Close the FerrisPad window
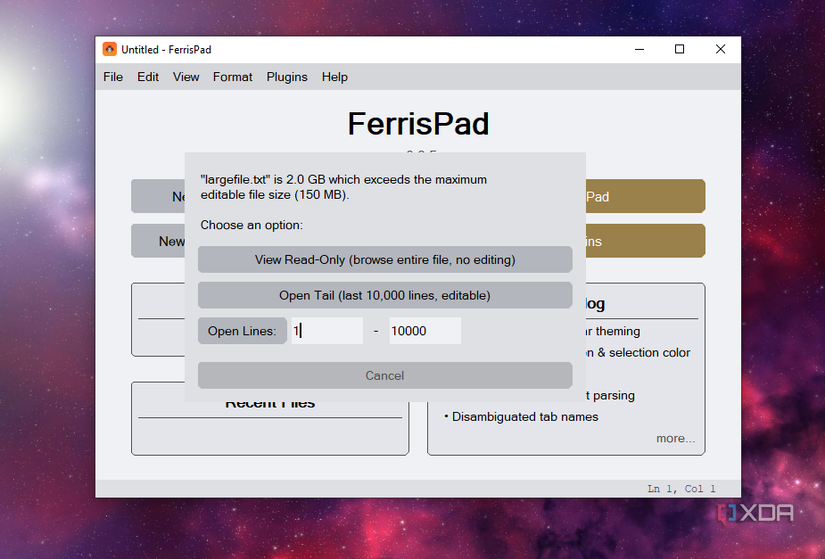The image size is (825, 559). [x=720, y=49]
